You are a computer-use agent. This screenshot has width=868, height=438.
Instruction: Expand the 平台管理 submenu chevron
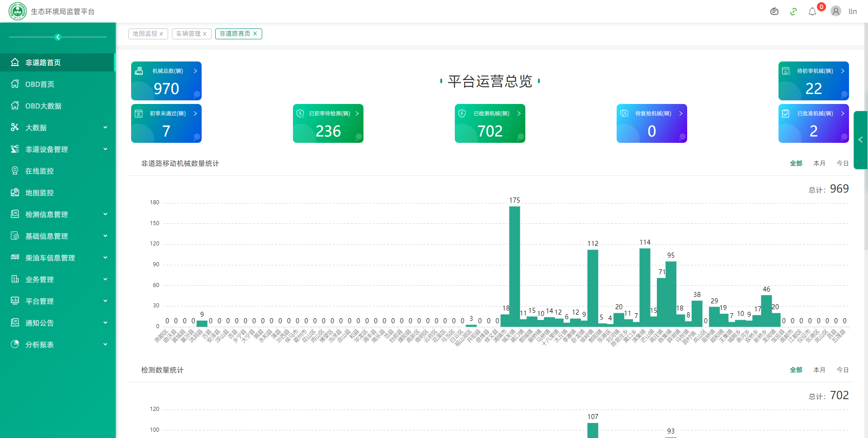(x=105, y=301)
